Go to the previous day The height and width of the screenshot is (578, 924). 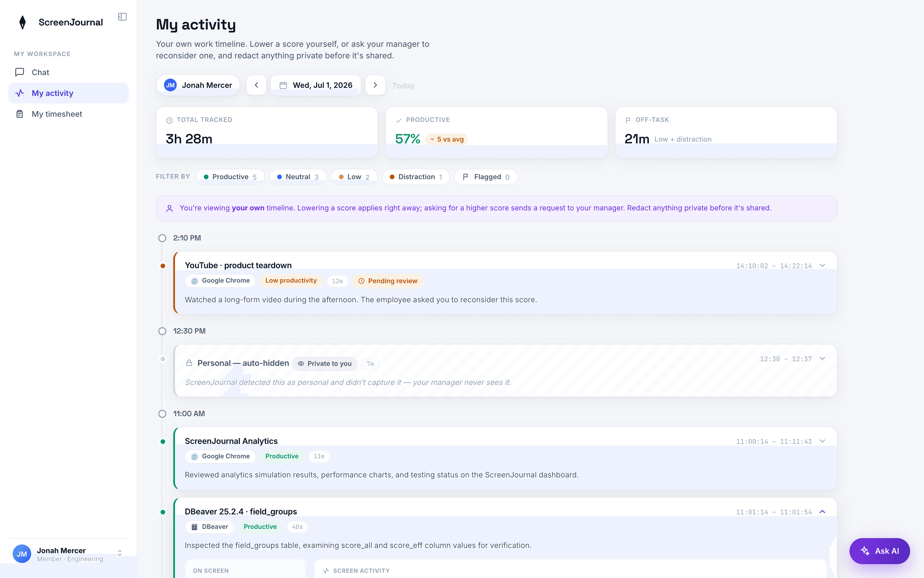point(256,85)
